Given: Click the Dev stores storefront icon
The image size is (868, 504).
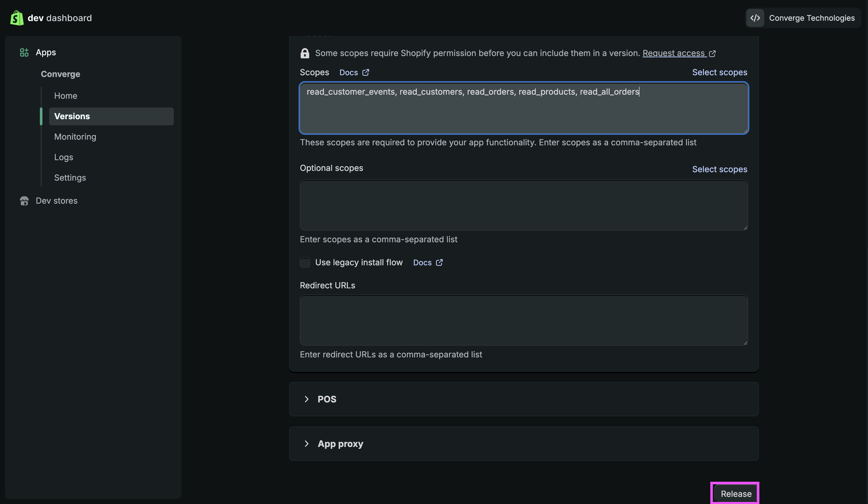Looking at the screenshot, I should 24,201.
